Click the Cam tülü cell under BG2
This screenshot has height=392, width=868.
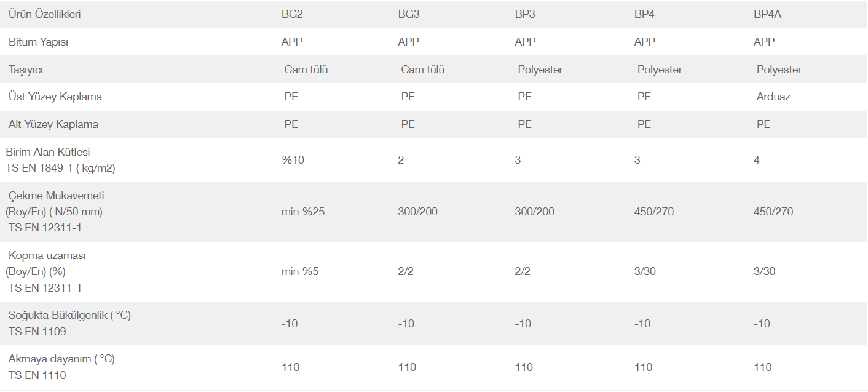click(x=306, y=70)
